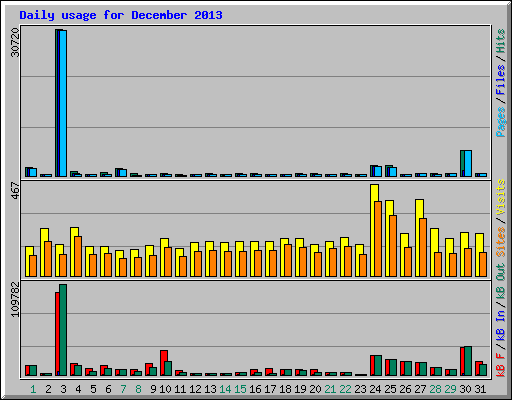The height and width of the screenshot is (400, 512).
Task: Click day label "19" on the x-axis
Action: (300, 389)
